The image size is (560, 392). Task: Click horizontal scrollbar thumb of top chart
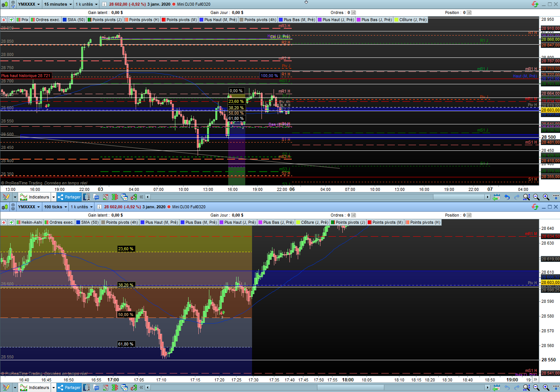coord(459,197)
